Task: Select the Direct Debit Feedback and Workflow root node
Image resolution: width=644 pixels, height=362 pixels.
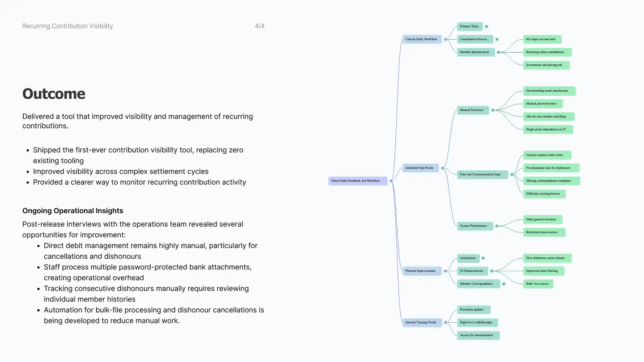Action: pyautogui.click(x=358, y=181)
